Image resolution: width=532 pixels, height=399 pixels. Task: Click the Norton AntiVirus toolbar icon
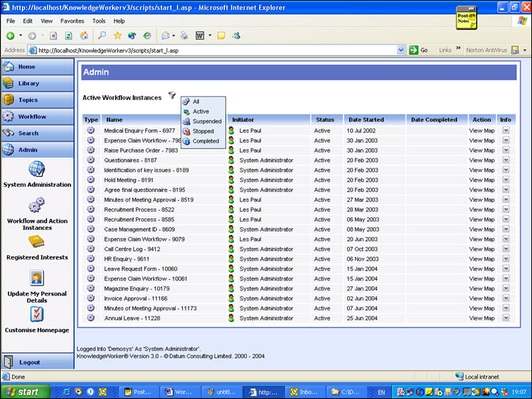[514, 50]
